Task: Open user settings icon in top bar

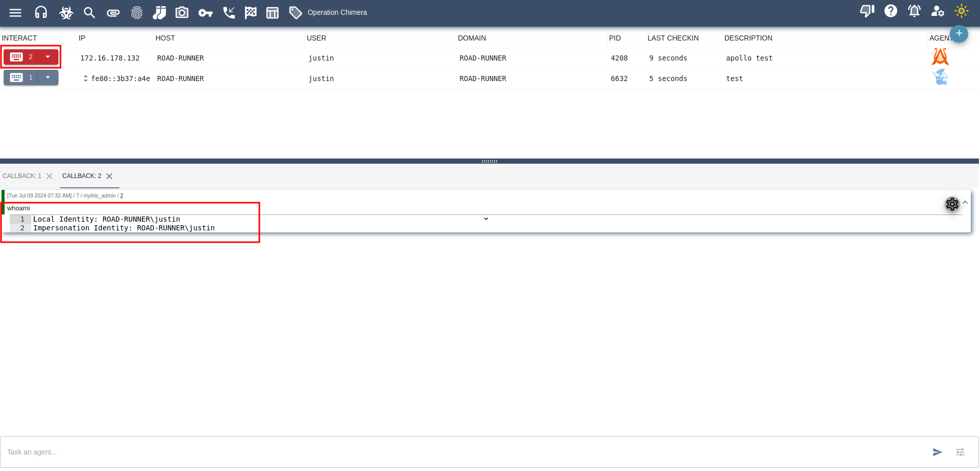Action: 938,11
